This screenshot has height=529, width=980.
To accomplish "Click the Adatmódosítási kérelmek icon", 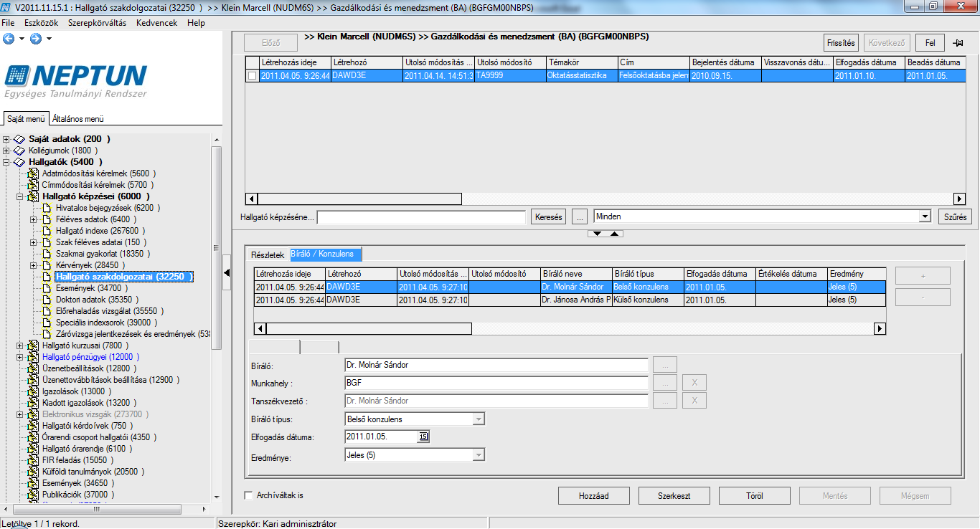I will pyautogui.click(x=34, y=173).
